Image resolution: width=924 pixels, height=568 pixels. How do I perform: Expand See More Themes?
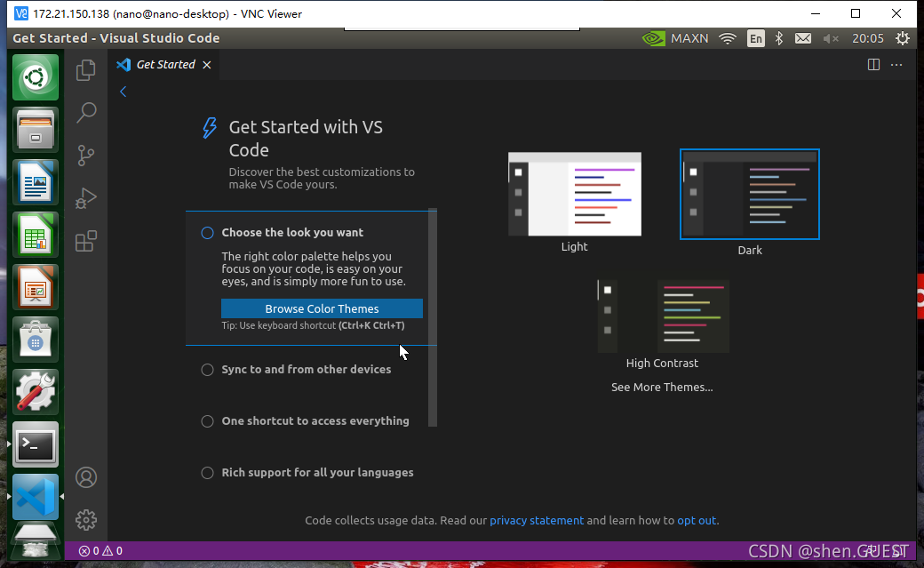click(662, 387)
